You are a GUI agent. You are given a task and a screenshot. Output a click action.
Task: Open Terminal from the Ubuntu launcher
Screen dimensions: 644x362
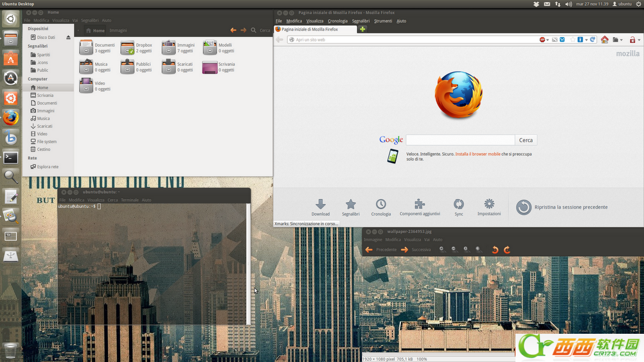point(11,157)
